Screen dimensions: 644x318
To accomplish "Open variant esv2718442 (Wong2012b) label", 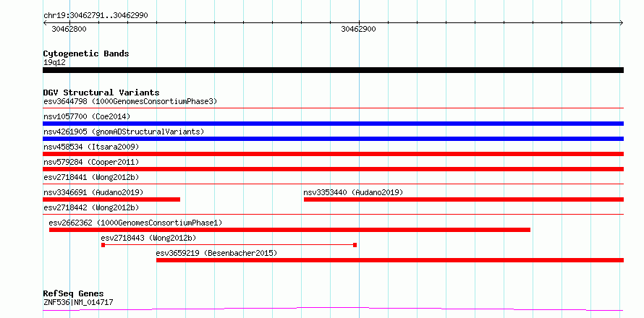I will (91, 207).
